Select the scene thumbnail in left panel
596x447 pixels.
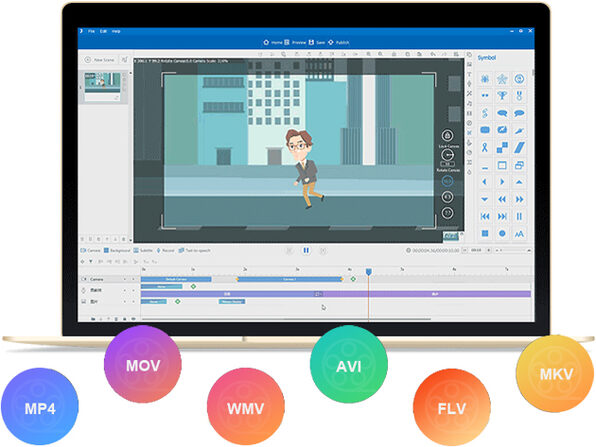103,87
